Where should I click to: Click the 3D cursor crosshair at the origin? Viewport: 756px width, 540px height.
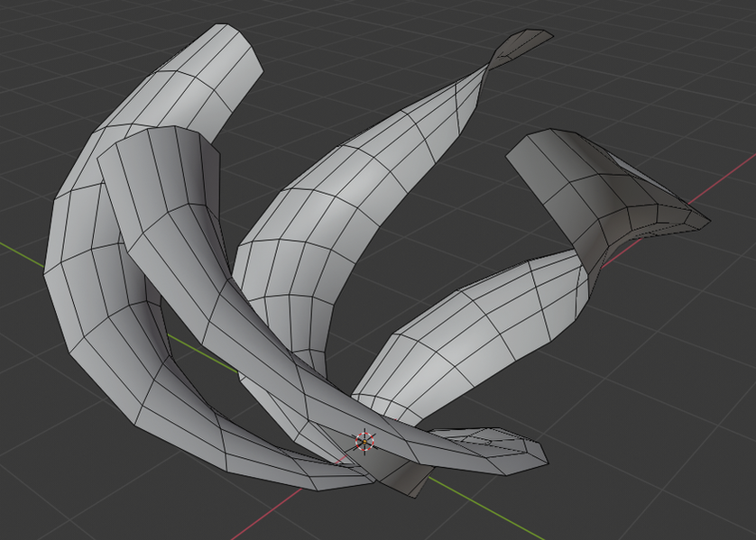[365, 441]
